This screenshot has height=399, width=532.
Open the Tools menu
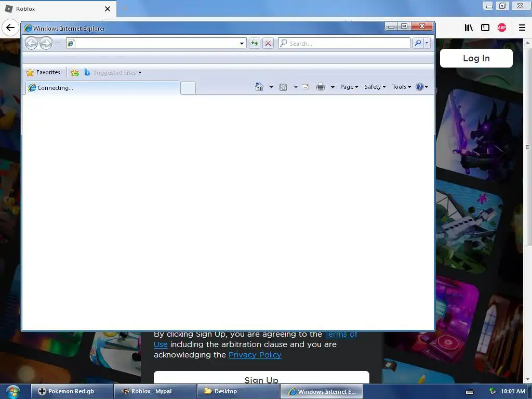pyautogui.click(x=402, y=87)
